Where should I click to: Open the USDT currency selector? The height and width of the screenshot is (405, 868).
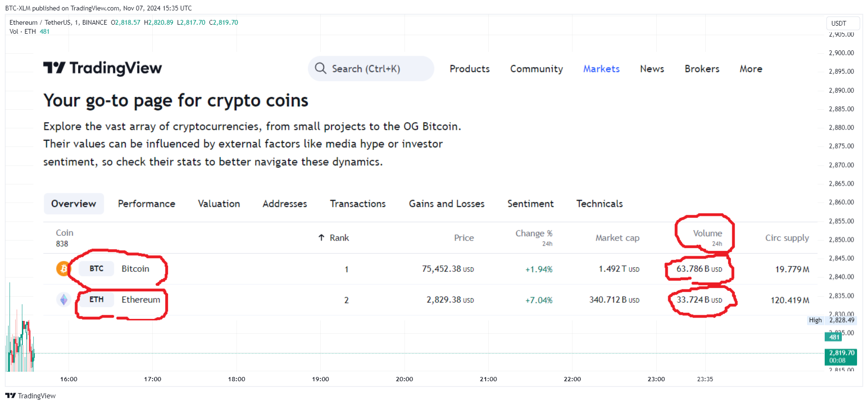click(843, 23)
